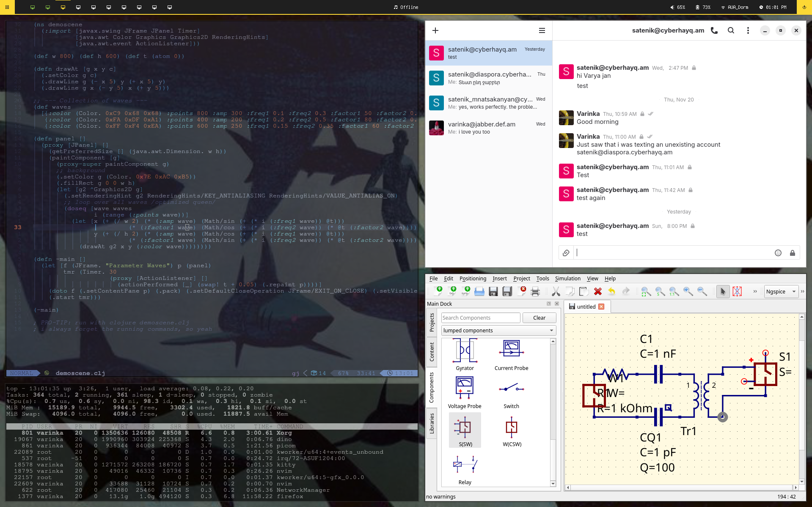Copy the selection with the copy icon

pos(570,291)
